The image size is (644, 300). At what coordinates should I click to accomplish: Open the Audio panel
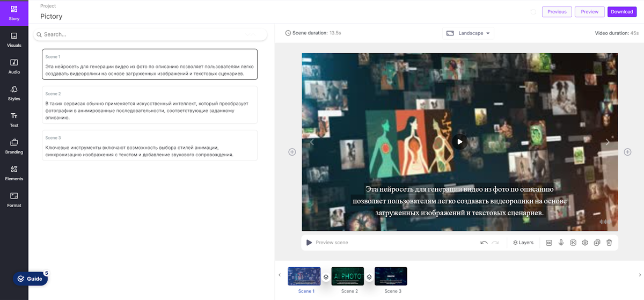14,67
